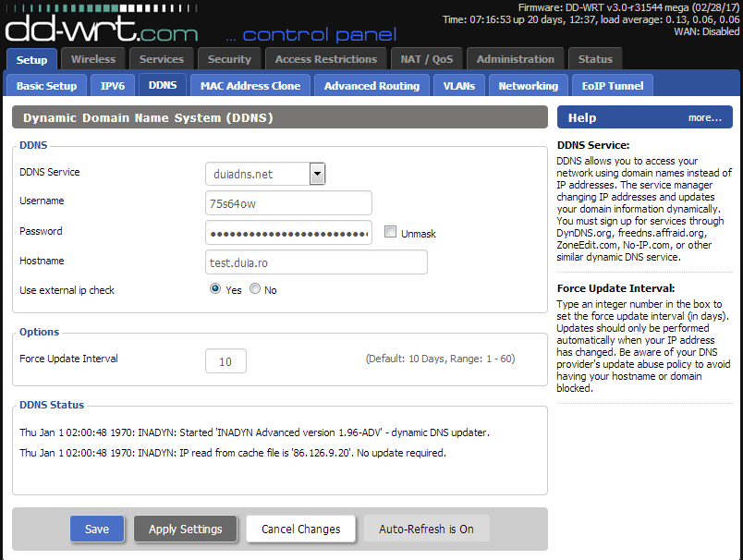743x560 pixels.
Task: Click the Hostname input field
Action: coord(316,262)
